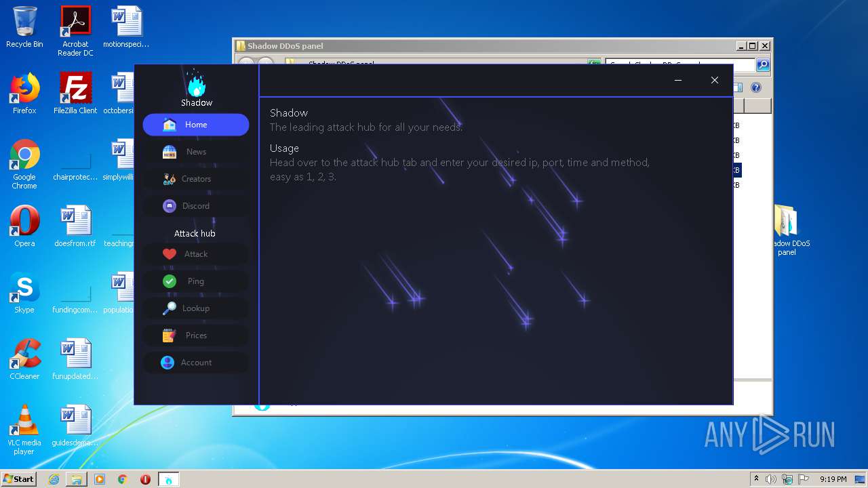Switch to Shadow app taskbar button
The width and height of the screenshot is (868, 488).
(x=169, y=479)
